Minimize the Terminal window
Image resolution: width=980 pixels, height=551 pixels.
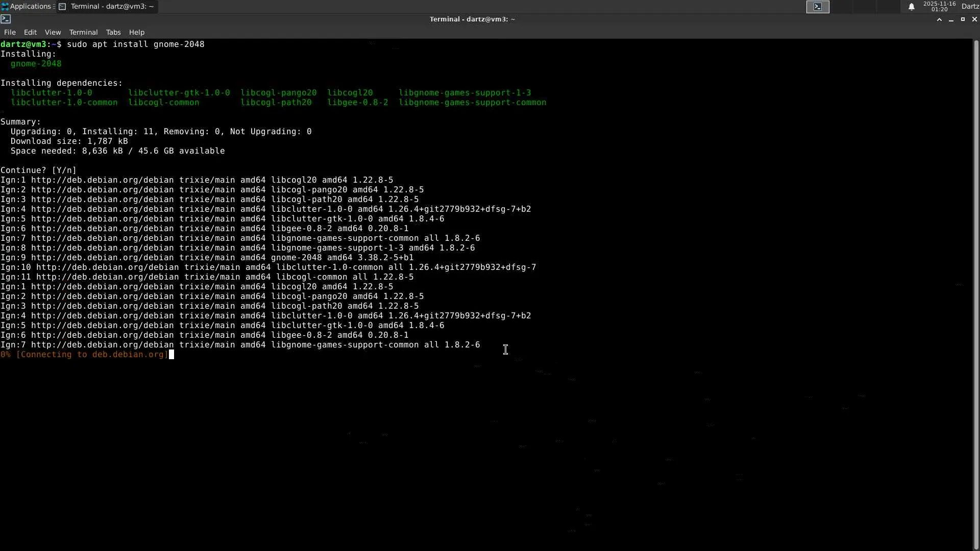pos(951,19)
